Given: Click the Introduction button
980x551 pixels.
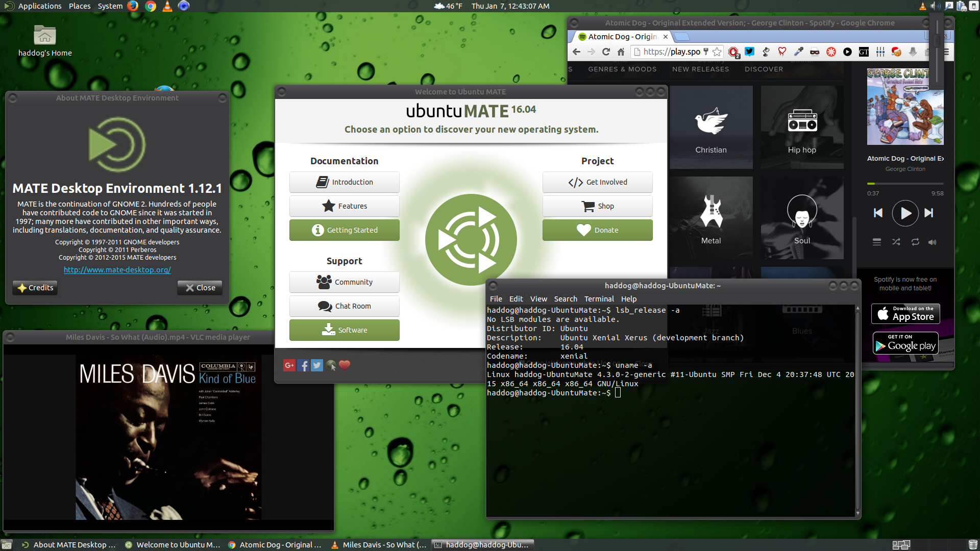Looking at the screenshot, I should pos(345,182).
